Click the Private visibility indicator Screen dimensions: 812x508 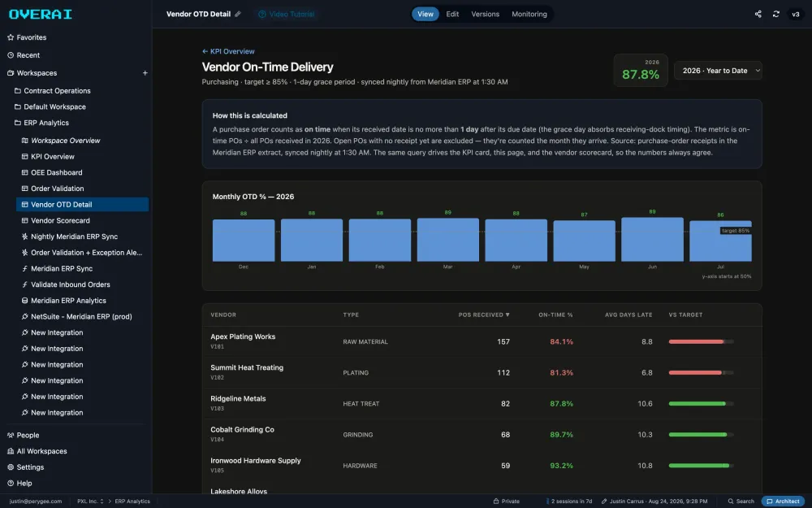pyautogui.click(x=506, y=501)
